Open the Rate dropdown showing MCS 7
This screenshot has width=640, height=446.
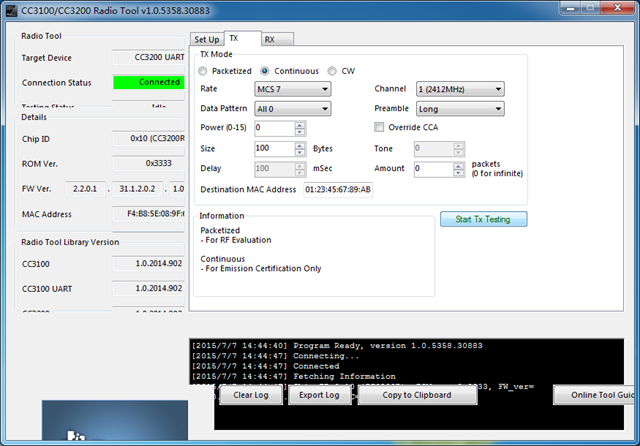pos(293,89)
